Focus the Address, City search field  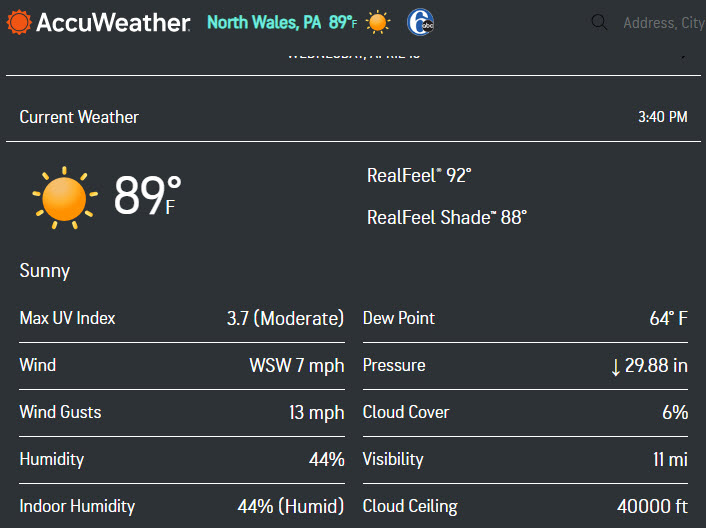point(662,22)
